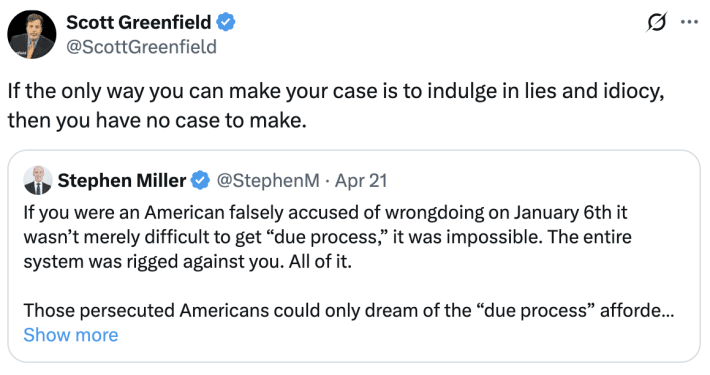The width and height of the screenshot is (710, 375).
Task: Click the @StephenM handle
Action: 268,181
